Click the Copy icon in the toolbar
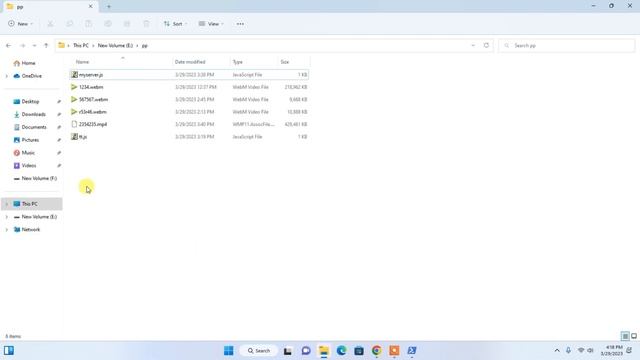The width and height of the screenshot is (640, 360). [x=69, y=24]
